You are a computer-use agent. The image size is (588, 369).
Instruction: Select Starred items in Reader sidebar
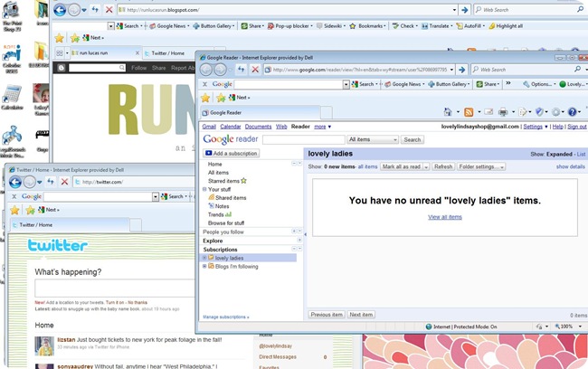click(227, 181)
